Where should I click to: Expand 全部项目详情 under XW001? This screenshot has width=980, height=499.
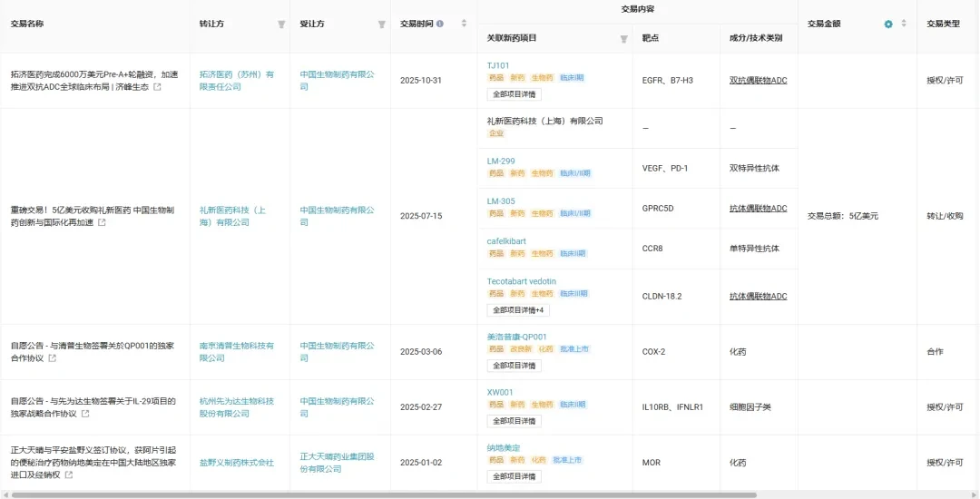click(x=514, y=421)
